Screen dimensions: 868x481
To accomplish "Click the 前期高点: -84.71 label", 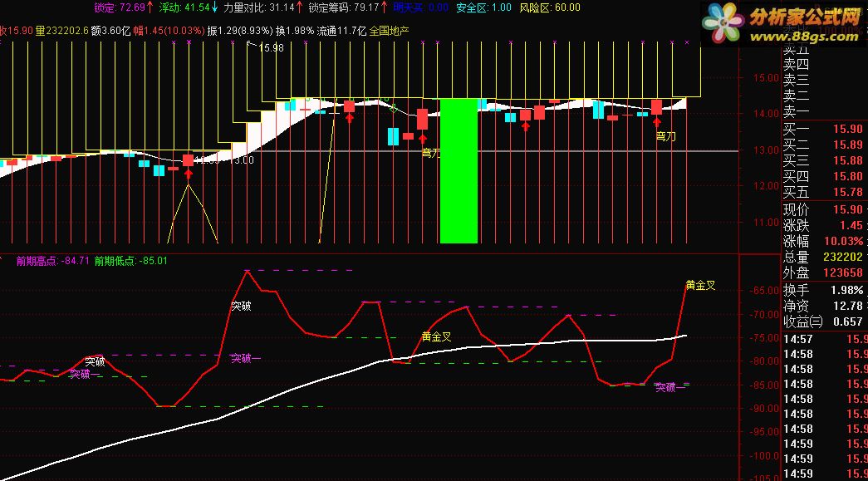I will [52, 261].
